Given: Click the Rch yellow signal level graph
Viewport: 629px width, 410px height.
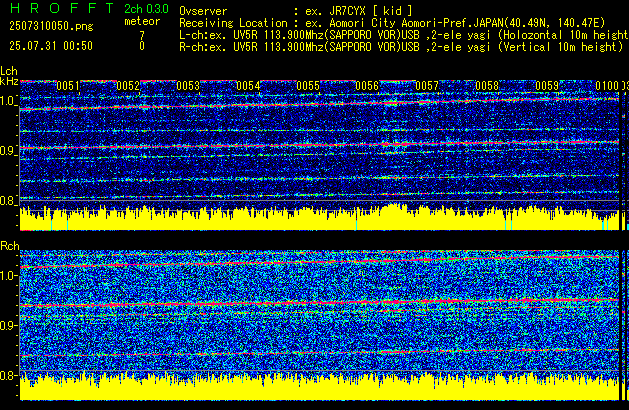Looking at the screenshot, I should [x=320, y=386].
